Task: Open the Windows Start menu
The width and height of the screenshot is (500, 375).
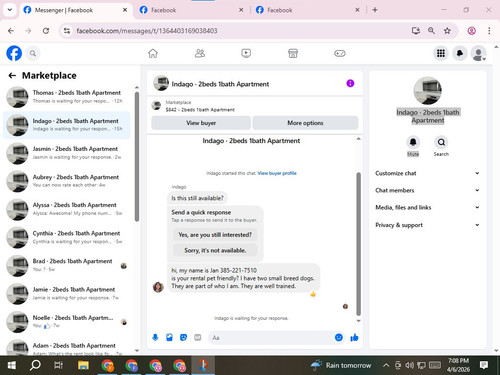Action: 12,365
